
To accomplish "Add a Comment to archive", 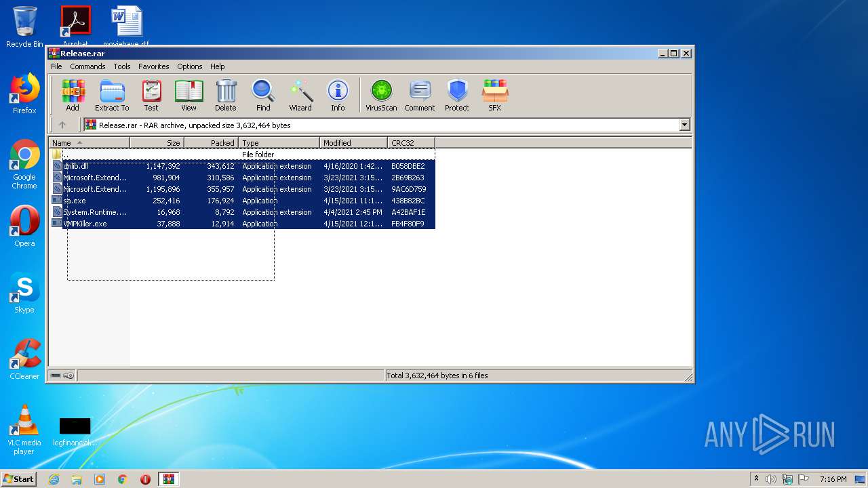I will [420, 95].
